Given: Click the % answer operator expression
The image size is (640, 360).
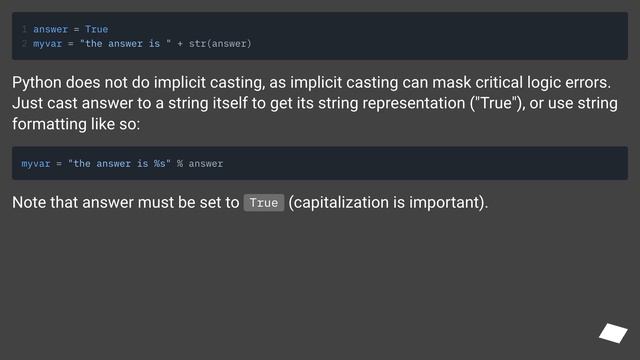Looking at the screenshot, I should tap(200, 163).
